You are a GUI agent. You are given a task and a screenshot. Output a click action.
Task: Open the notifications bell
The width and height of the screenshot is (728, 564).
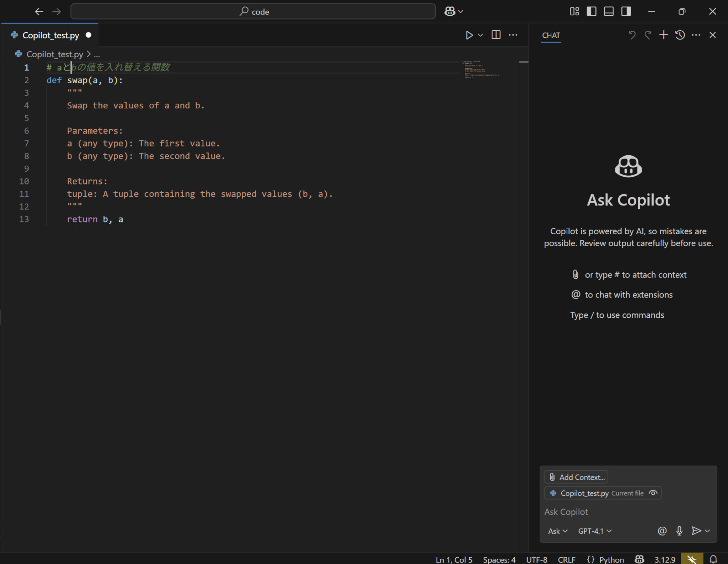tap(713, 559)
